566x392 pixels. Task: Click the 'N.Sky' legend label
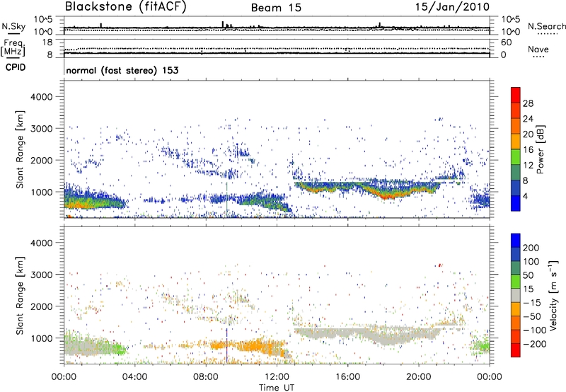[13, 26]
